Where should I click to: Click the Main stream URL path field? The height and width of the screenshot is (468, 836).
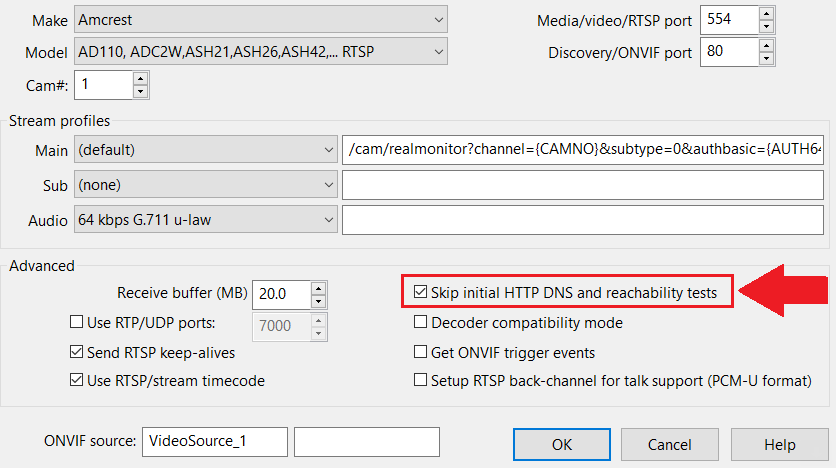click(583, 149)
